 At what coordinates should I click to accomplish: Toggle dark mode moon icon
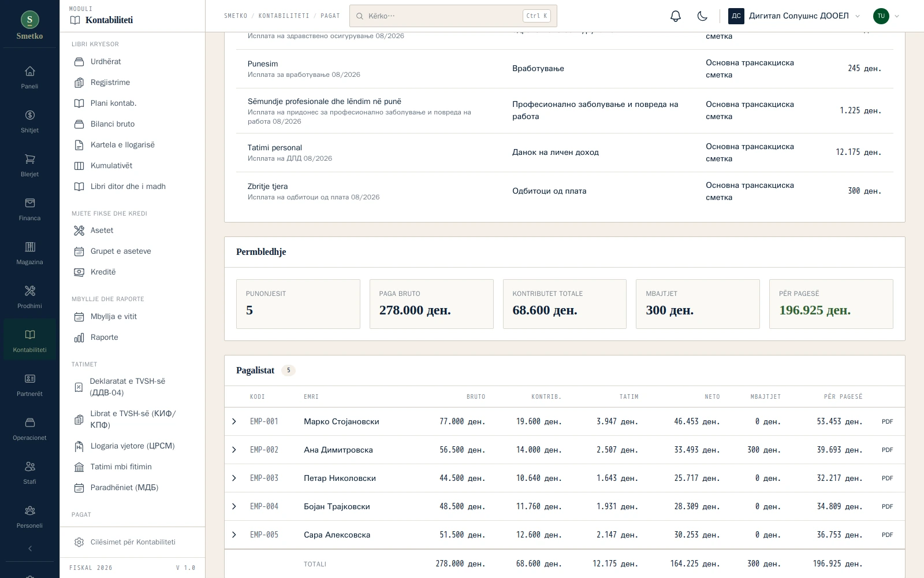[702, 16]
